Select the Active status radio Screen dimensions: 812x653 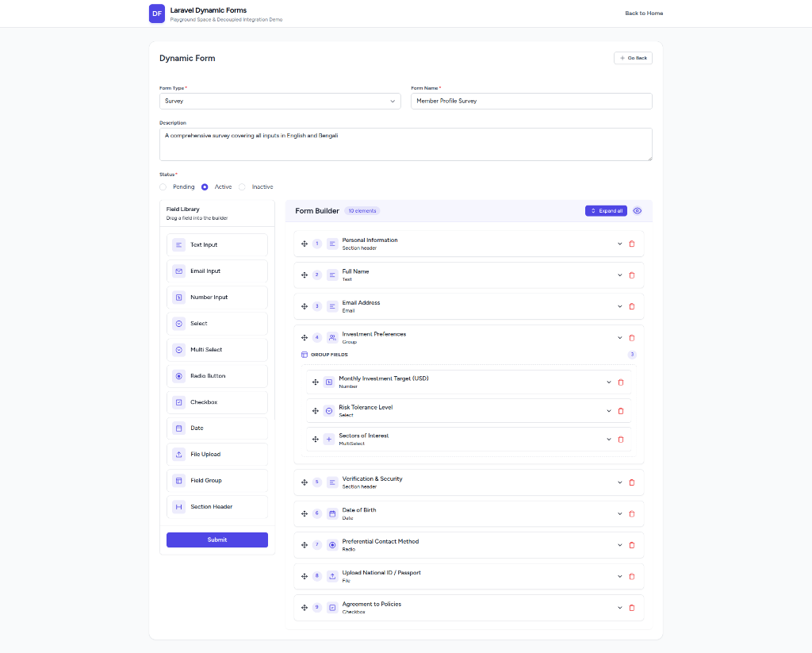click(x=205, y=187)
